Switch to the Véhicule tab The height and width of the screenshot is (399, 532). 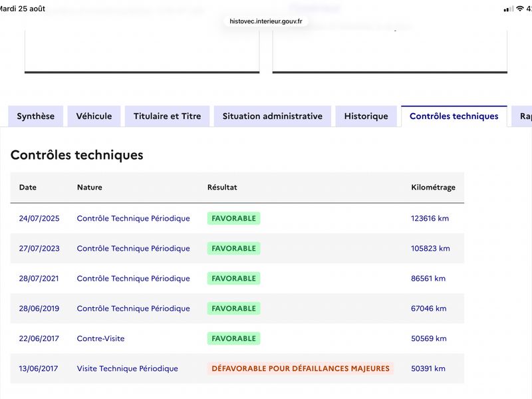click(x=94, y=116)
